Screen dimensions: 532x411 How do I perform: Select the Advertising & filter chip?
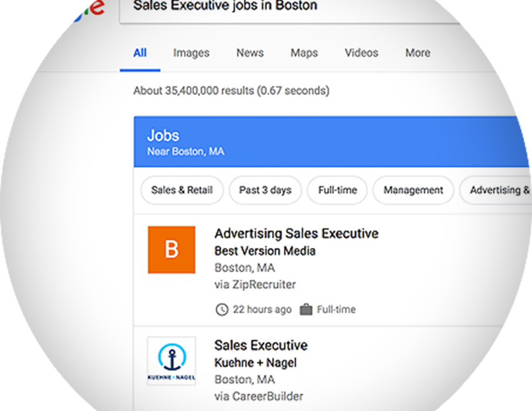tap(496, 190)
